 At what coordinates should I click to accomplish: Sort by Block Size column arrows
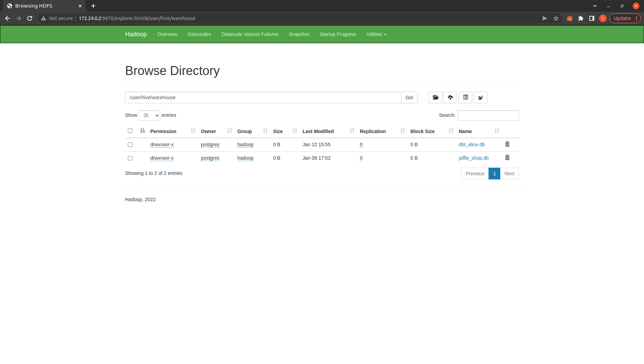(x=451, y=131)
